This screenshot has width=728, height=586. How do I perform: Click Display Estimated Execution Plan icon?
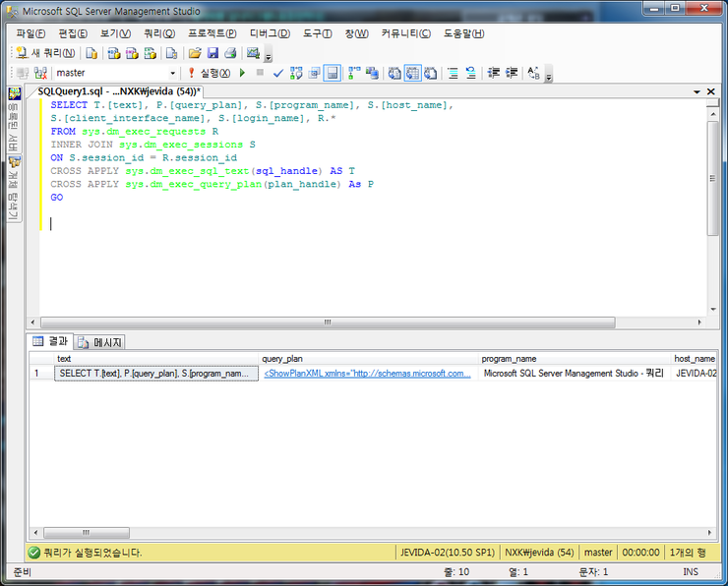[x=296, y=73]
